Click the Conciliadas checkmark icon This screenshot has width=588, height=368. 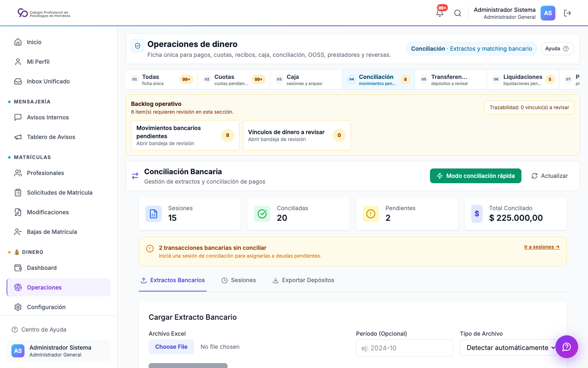pos(262,214)
